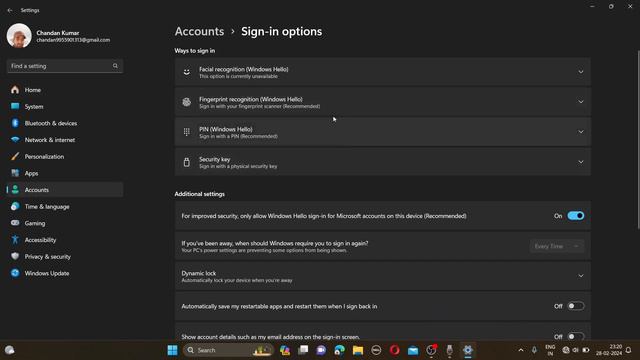Show hidden tray icons chevron

(521, 350)
